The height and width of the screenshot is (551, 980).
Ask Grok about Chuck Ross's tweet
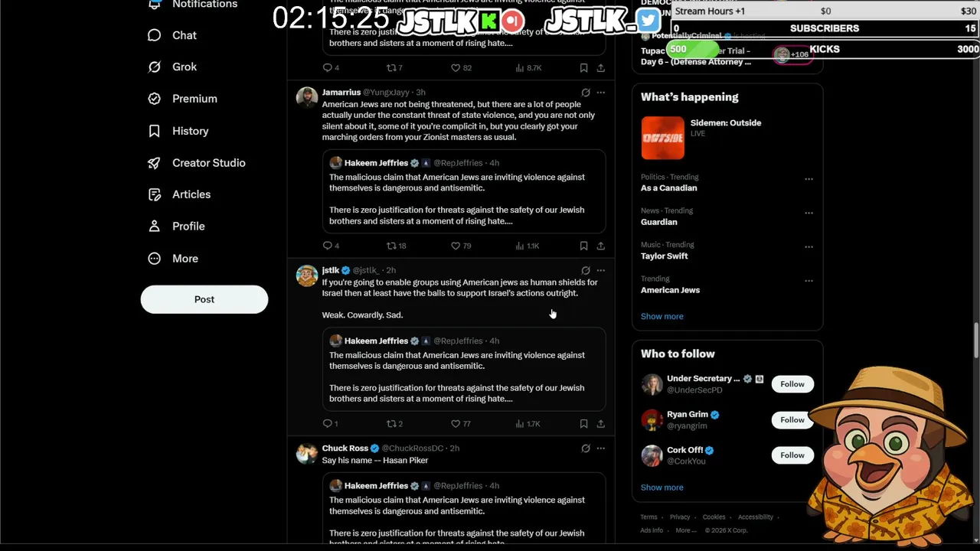point(586,448)
